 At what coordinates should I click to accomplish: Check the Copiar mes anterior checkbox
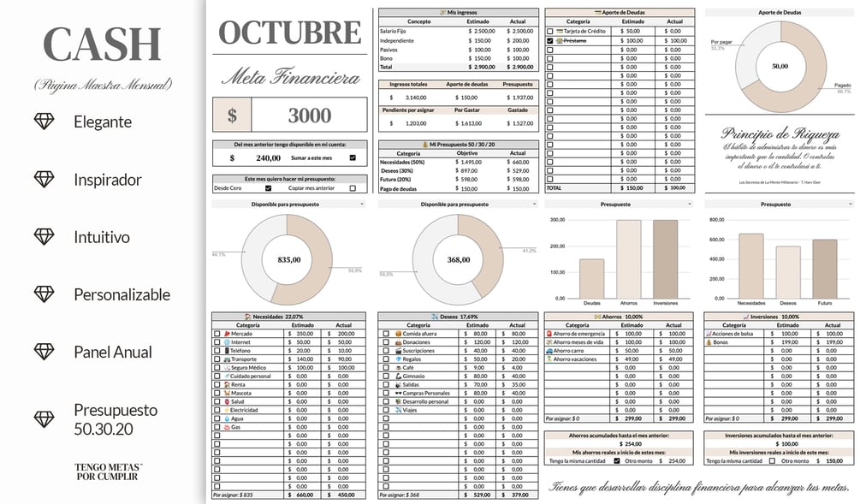coord(353,188)
